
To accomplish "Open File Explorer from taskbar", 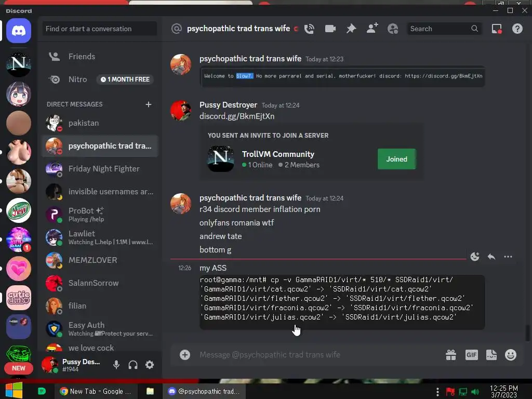I will tap(150, 391).
